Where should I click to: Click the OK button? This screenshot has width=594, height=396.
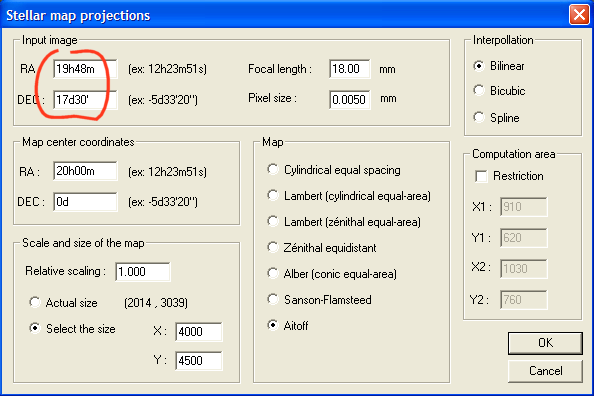(x=545, y=343)
